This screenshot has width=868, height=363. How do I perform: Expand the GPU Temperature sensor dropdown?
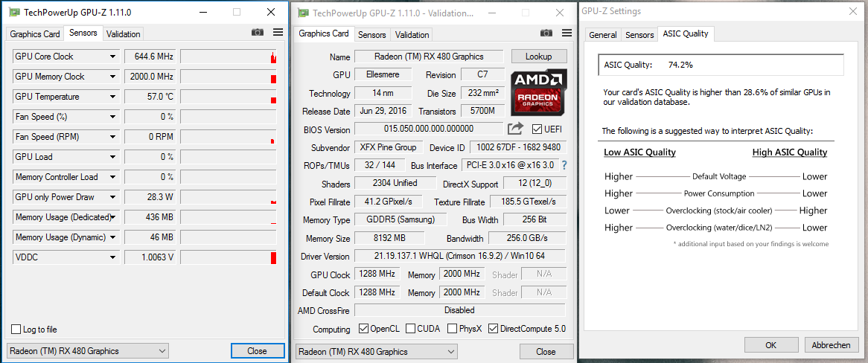pyautogui.click(x=113, y=97)
